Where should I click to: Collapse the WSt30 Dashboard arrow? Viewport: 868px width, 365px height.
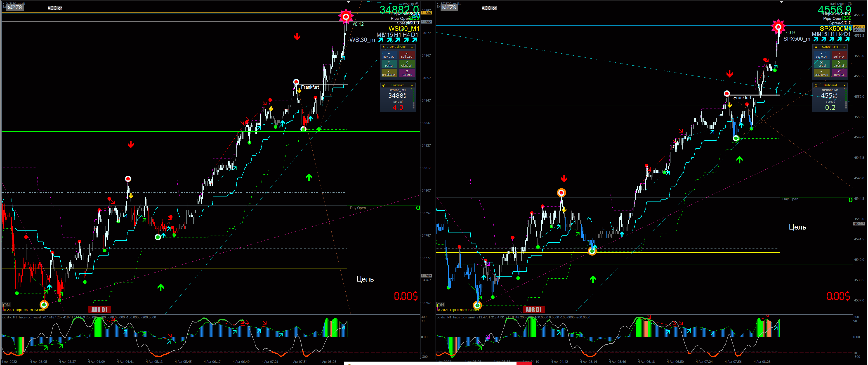click(412, 85)
